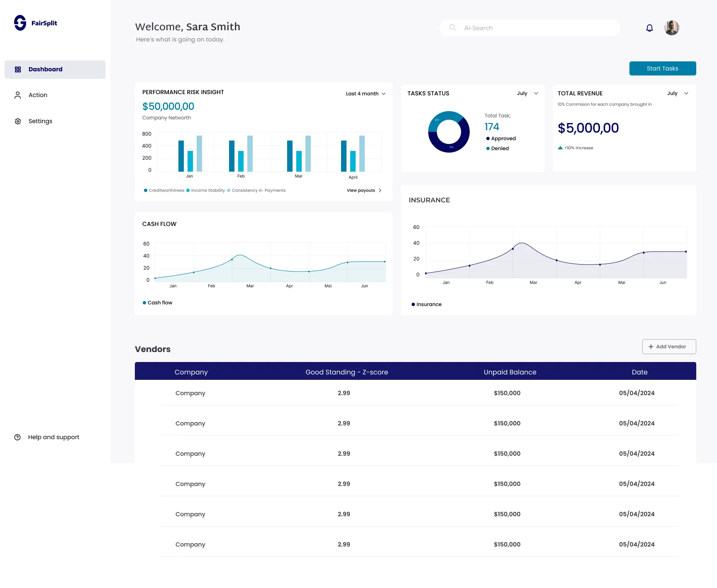The image size is (717, 588).
Task: Click the Add Vendor button
Action: (669, 347)
